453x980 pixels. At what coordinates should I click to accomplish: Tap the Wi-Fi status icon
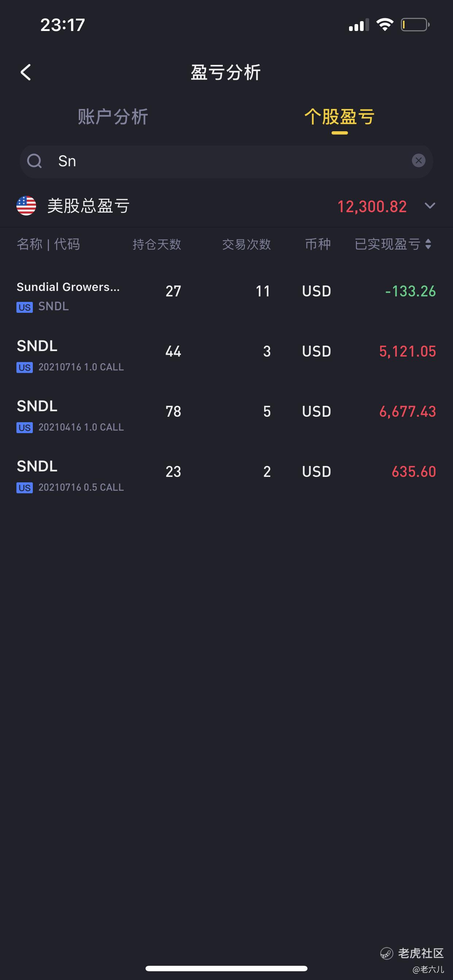pyautogui.click(x=384, y=25)
